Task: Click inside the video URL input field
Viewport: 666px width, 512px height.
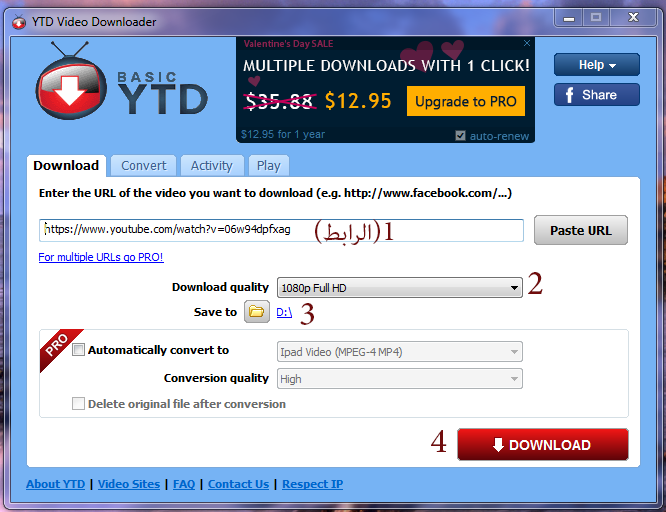Action: click(281, 230)
